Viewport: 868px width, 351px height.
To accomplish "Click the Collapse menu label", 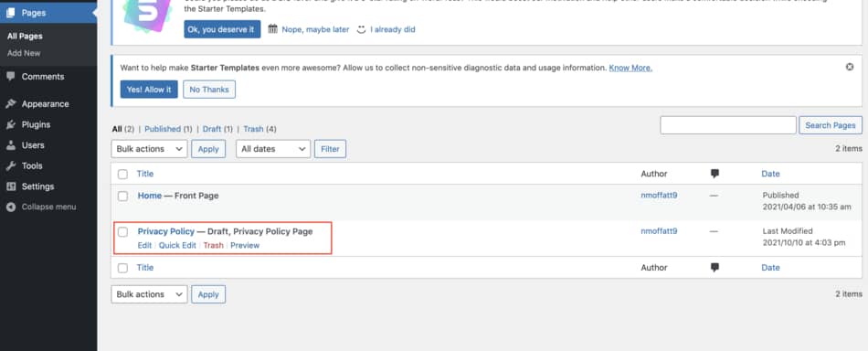I will (x=48, y=207).
